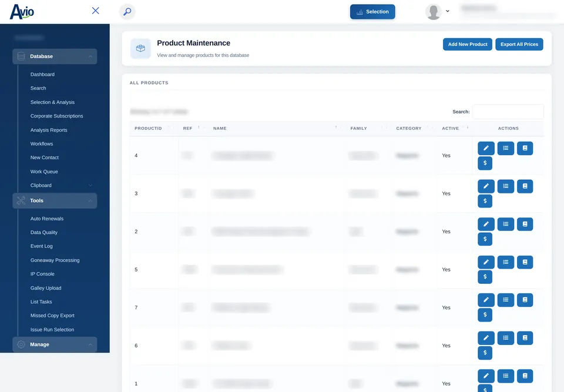
Task: Open Analysis Reports
Action: [x=49, y=130]
